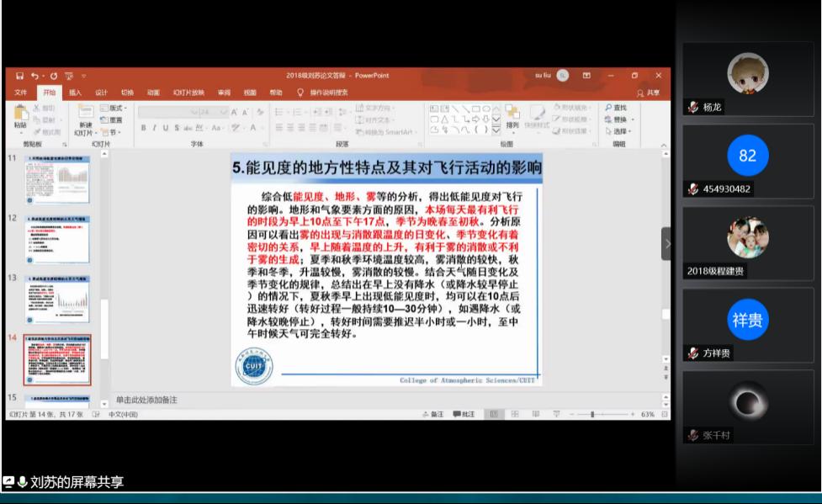This screenshot has width=822, height=504.
Task: Open the Insert (插入) ribbon tab
Action: click(75, 93)
